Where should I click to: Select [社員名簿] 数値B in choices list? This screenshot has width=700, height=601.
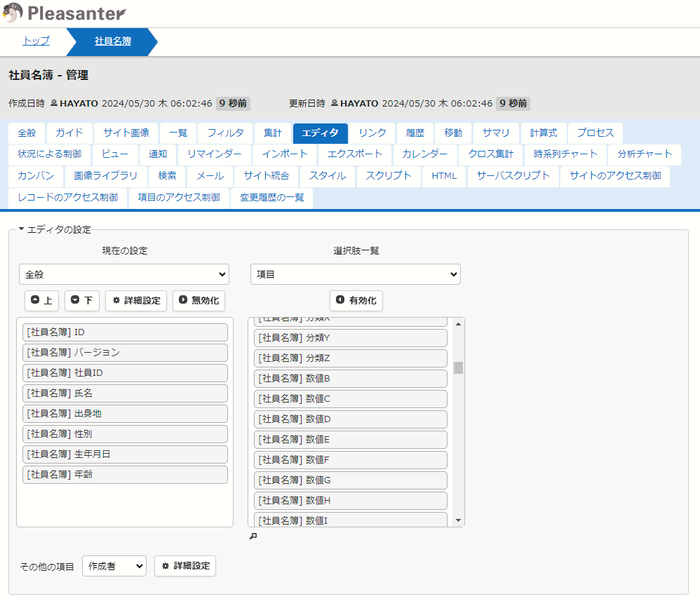click(351, 379)
